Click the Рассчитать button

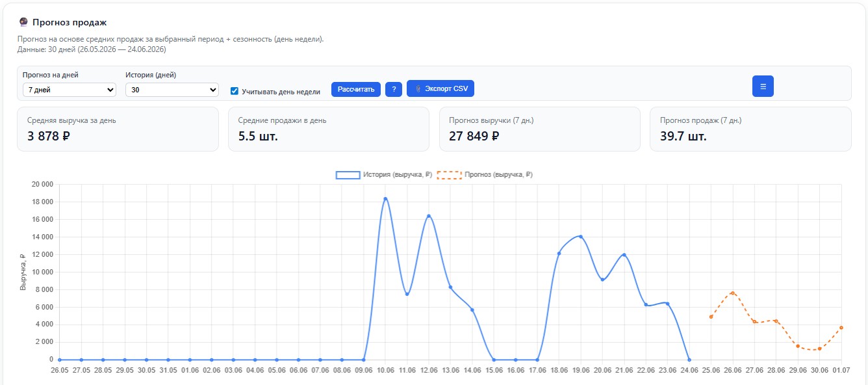point(356,89)
